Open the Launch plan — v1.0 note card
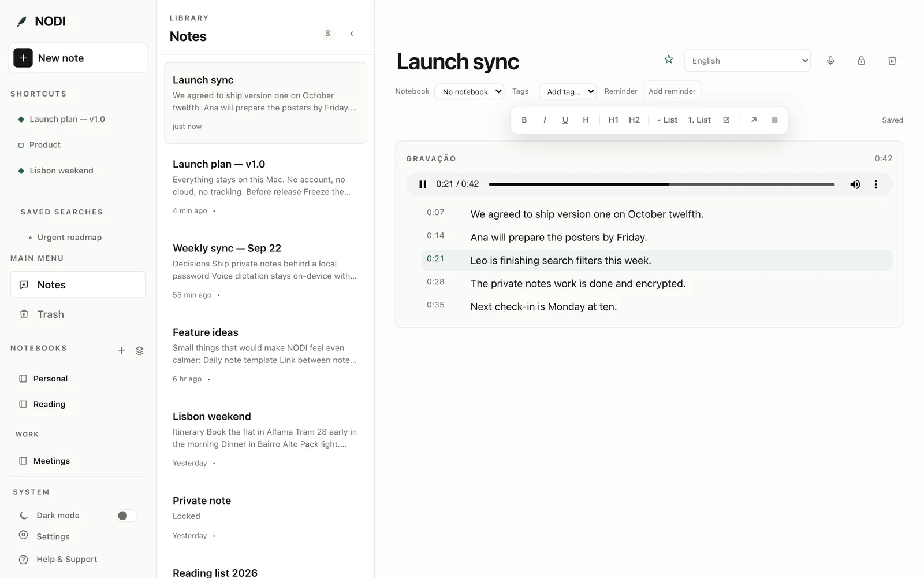The image size is (924, 578). point(265,187)
